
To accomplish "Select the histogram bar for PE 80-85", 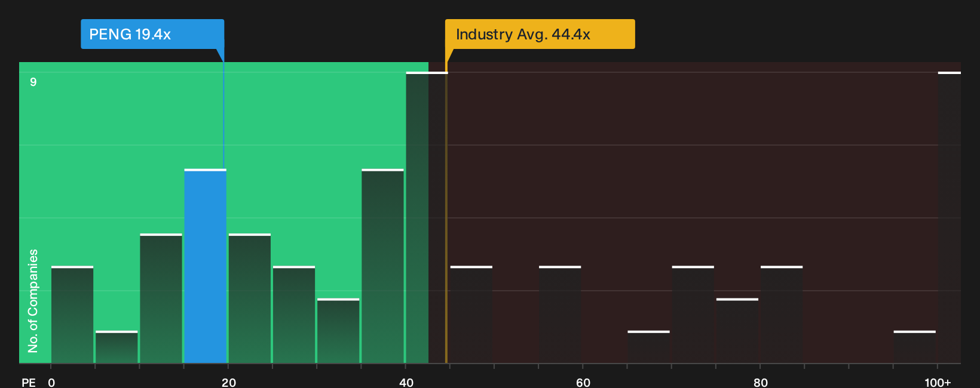I will [x=782, y=315].
